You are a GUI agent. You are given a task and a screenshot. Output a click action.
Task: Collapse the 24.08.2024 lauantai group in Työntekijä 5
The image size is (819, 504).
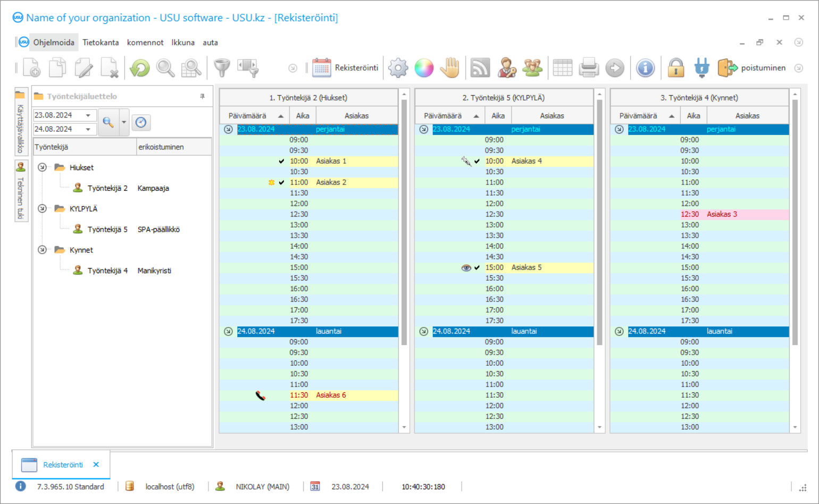(x=423, y=331)
